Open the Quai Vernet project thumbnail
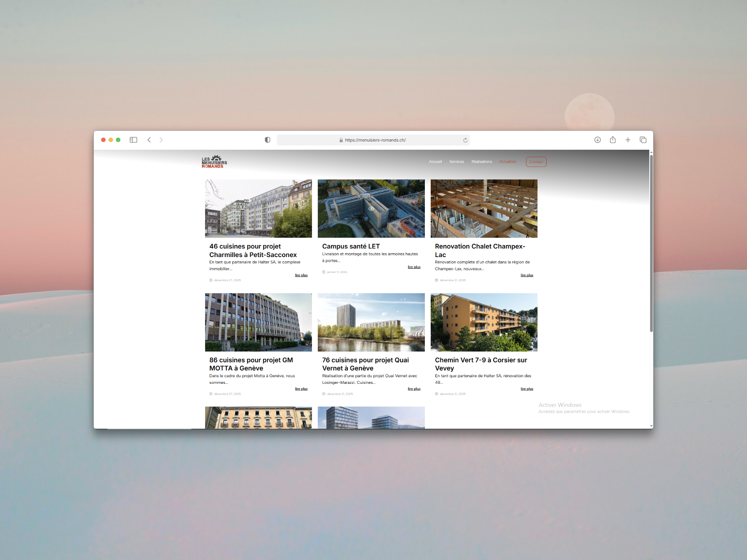747x560 pixels. tap(371, 322)
